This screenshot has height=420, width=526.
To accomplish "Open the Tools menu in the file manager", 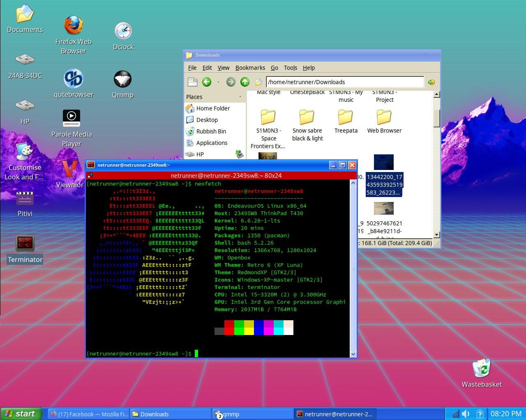I will point(291,68).
